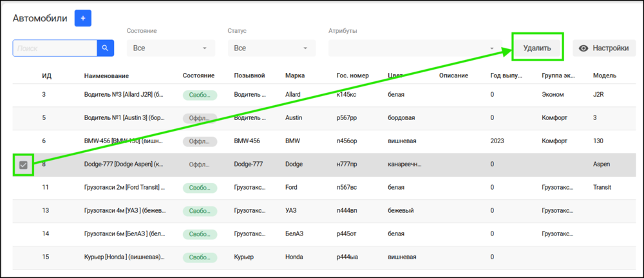Open Настройки button

click(604, 48)
